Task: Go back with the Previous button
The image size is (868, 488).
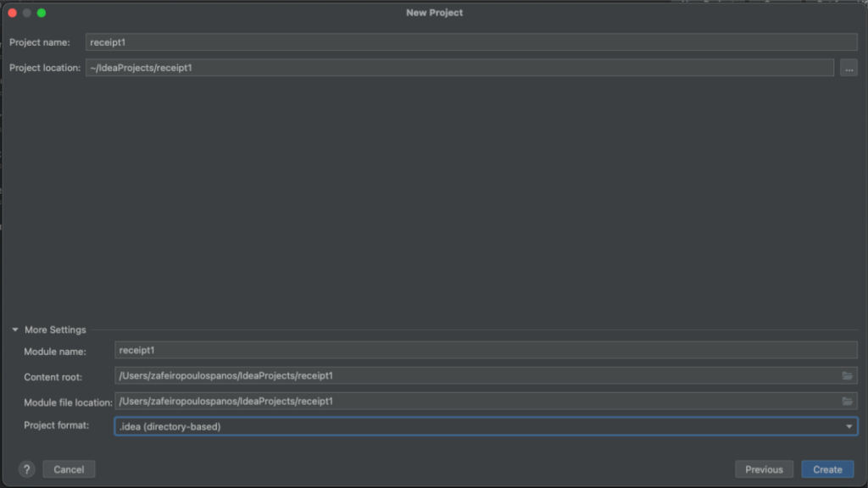Action: [x=764, y=469]
